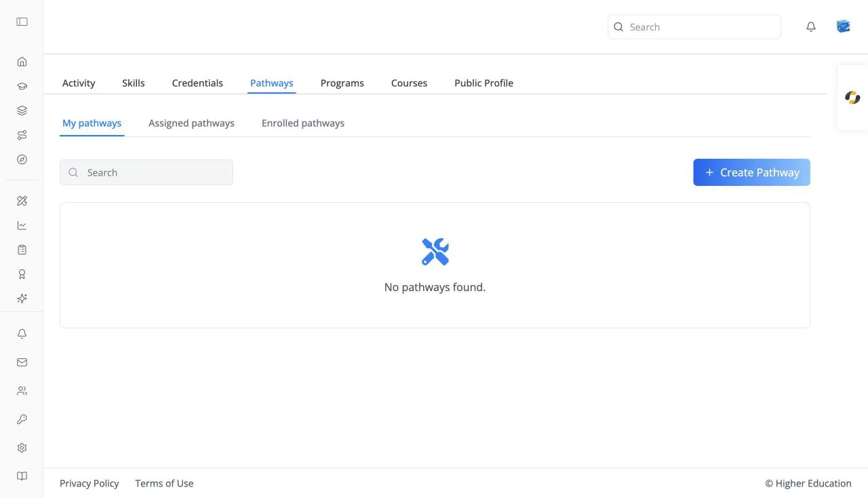
Task: Open the key icon in sidebar
Action: [x=22, y=419]
